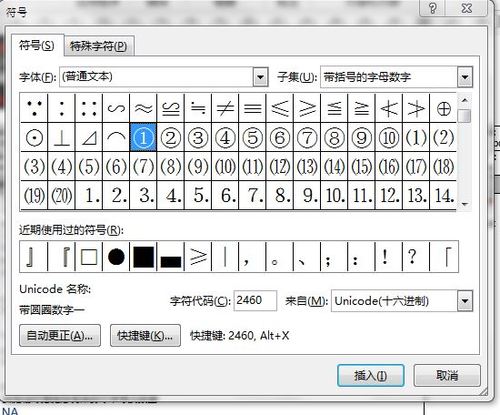
Task: Select the circled number ⑩ symbol
Action: tap(389, 137)
